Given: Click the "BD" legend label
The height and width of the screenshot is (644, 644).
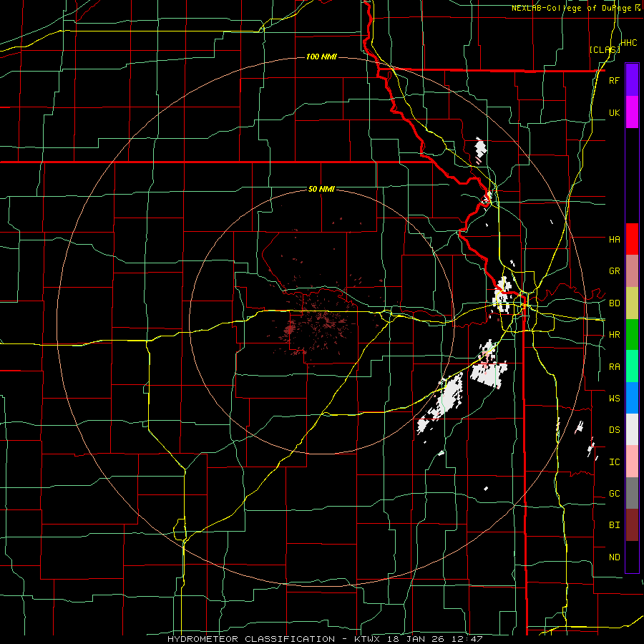Looking at the screenshot, I should (x=614, y=303).
